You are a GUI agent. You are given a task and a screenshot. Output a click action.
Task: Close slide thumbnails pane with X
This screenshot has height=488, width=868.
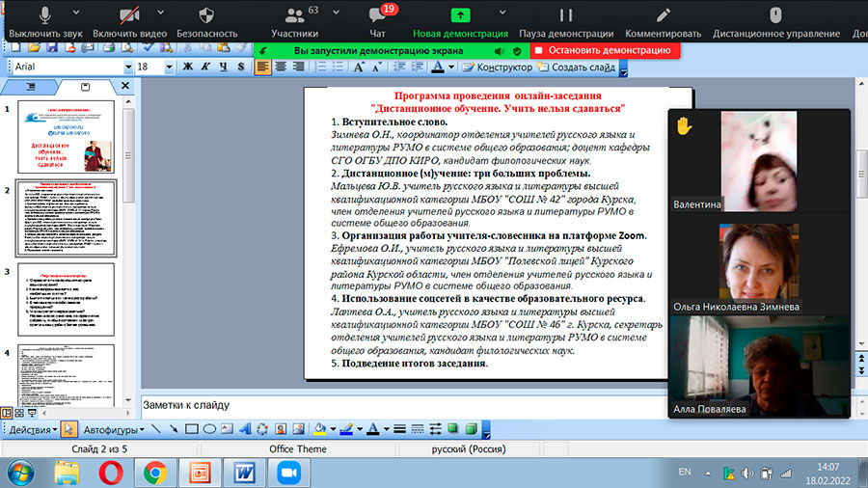pos(125,86)
